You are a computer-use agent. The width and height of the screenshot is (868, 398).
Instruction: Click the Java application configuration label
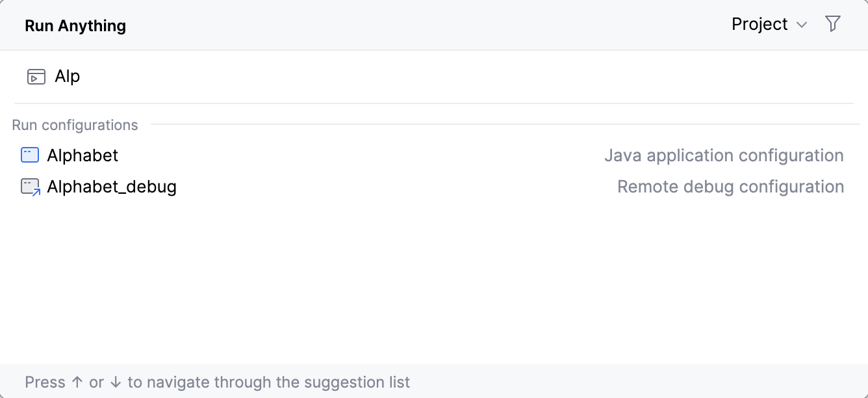tap(724, 155)
